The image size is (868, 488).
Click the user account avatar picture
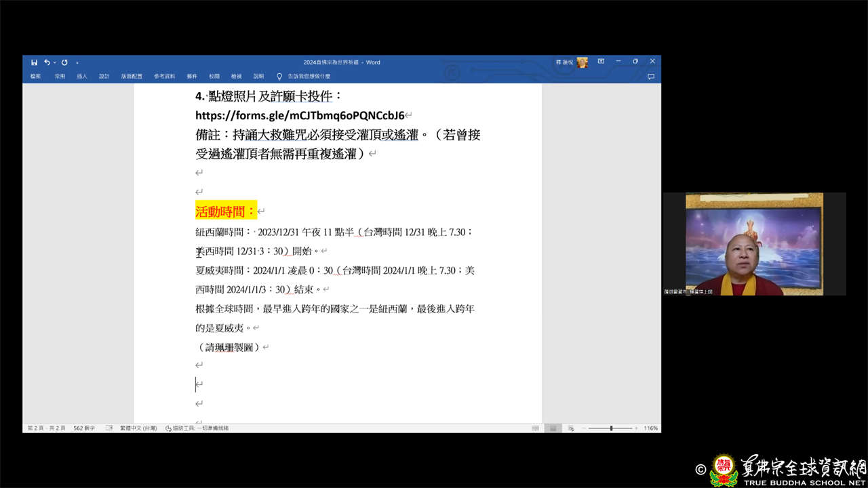tap(583, 62)
